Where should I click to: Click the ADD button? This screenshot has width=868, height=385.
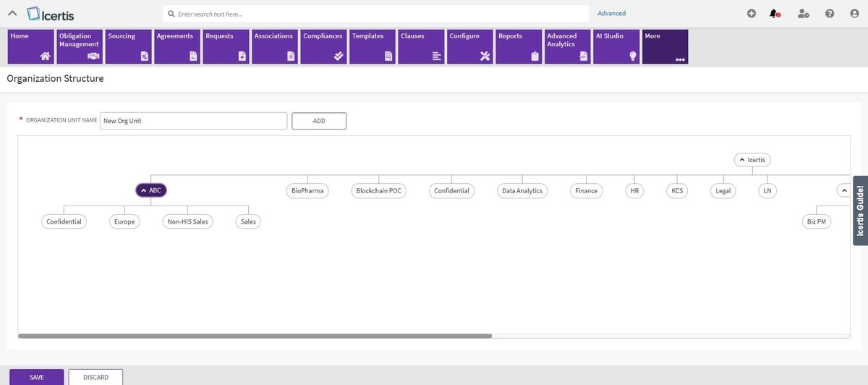pyautogui.click(x=319, y=121)
